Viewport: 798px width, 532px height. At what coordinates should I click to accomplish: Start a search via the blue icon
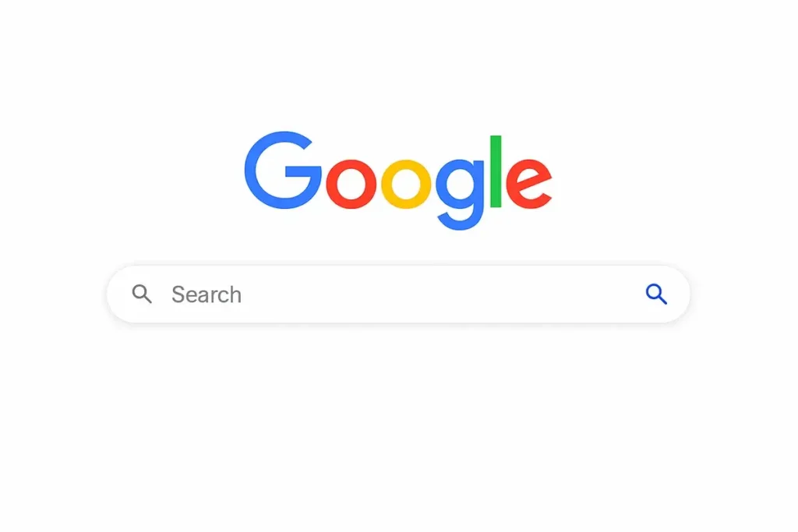tap(656, 294)
